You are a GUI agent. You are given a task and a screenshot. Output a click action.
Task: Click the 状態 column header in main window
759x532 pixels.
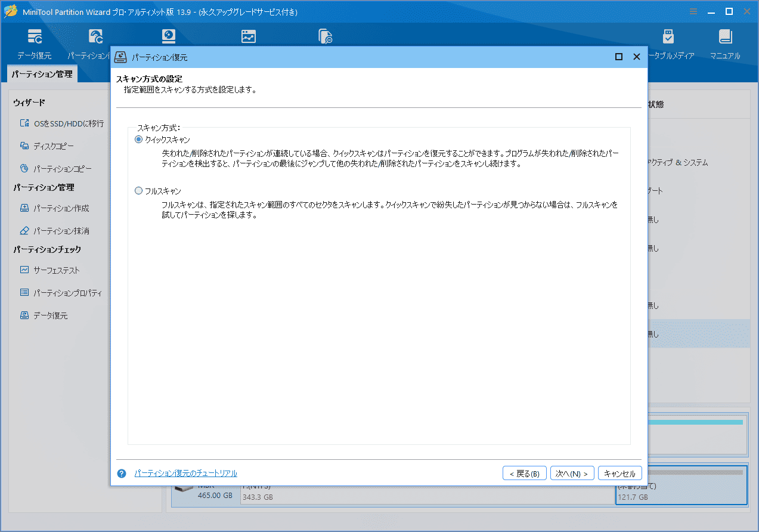tap(656, 104)
